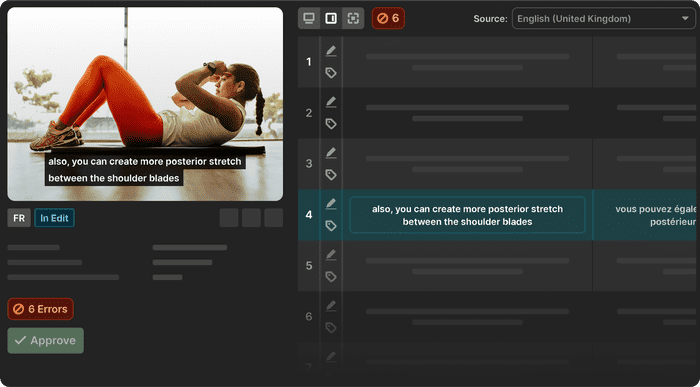Click the edit pencil icon in row 6
Screen dimensions: 700x387
click(x=331, y=305)
